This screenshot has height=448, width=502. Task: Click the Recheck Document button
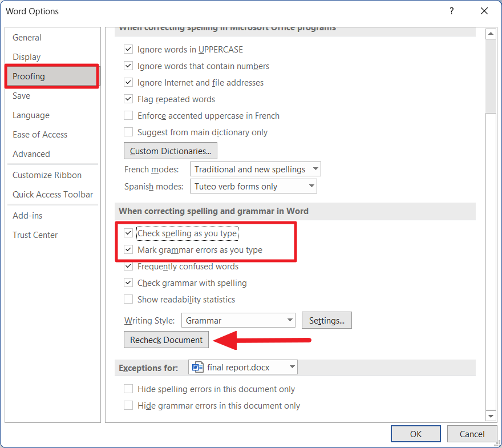tap(166, 340)
